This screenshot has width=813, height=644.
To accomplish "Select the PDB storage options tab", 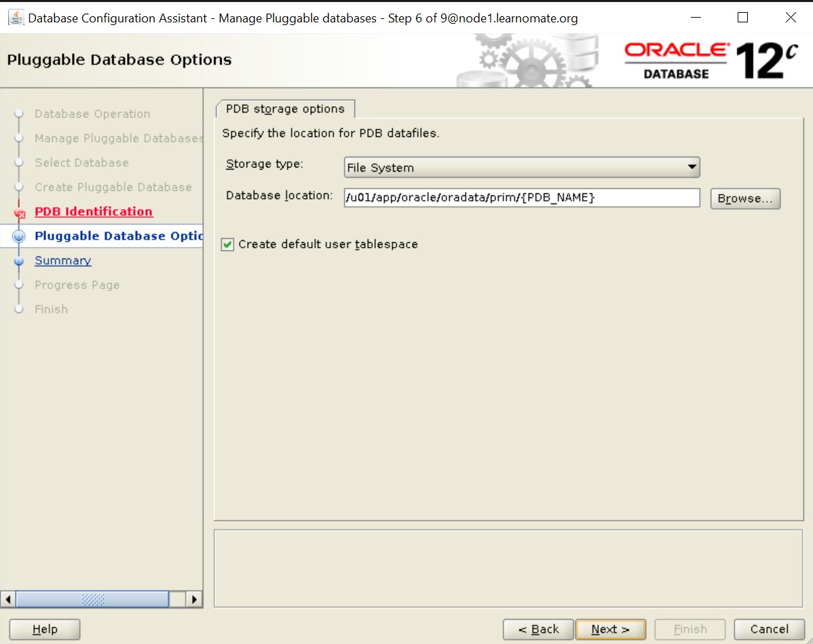I will click(285, 109).
